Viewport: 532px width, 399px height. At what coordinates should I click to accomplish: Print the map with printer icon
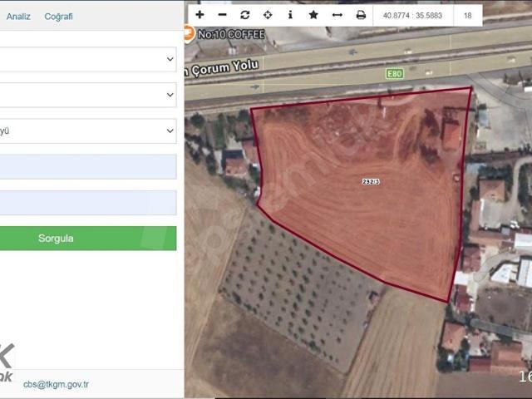[x=361, y=15]
